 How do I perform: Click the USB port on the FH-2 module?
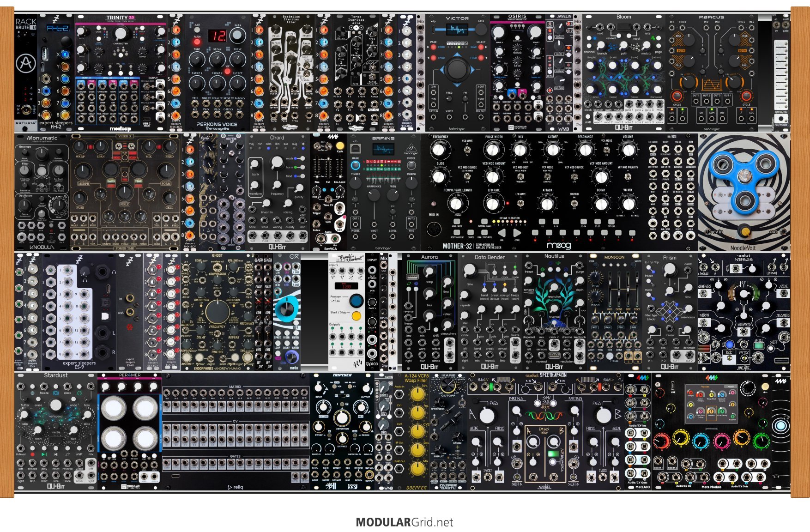[44, 54]
